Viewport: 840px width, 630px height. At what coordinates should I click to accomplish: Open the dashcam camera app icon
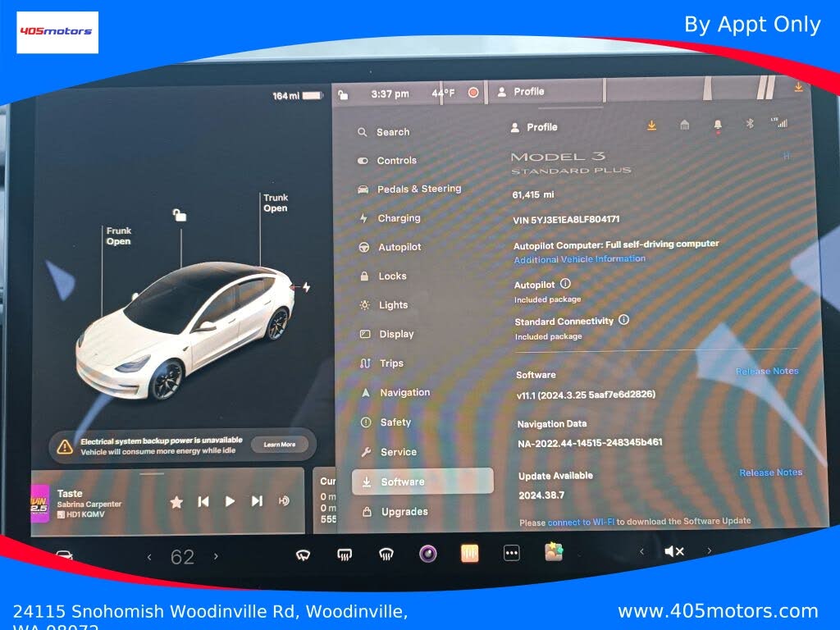pyautogui.click(x=428, y=554)
